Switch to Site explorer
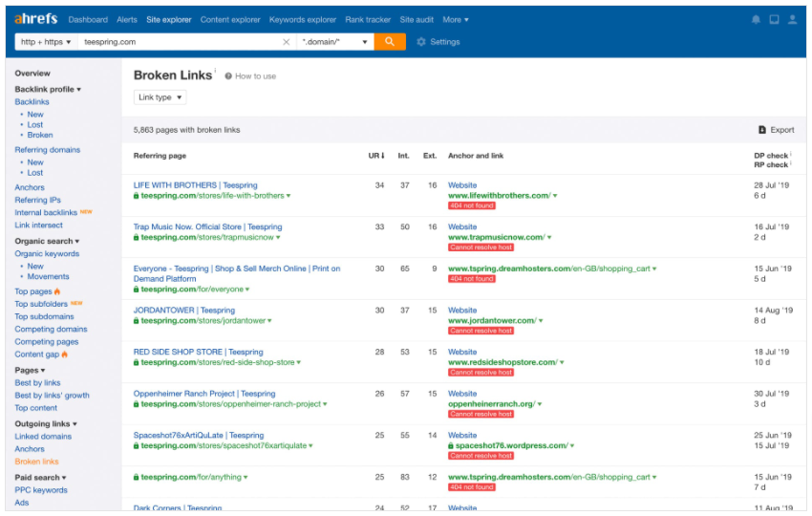Viewport: 812px width, 516px height. tap(169, 20)
